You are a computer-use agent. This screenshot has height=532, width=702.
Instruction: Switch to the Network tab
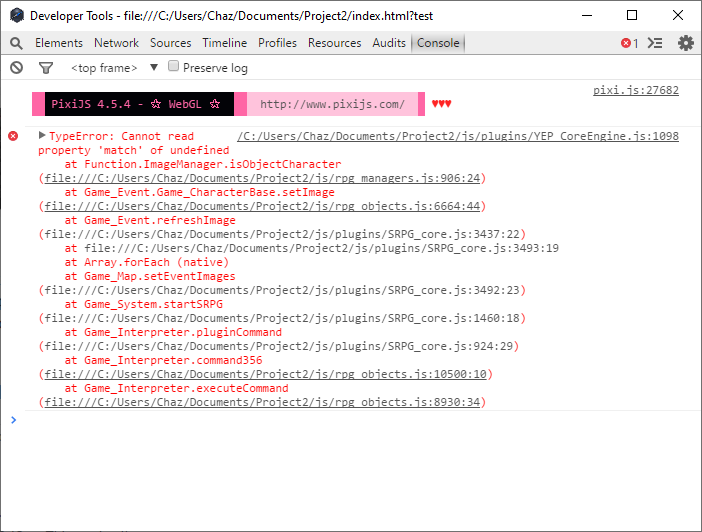coord(116,43)
